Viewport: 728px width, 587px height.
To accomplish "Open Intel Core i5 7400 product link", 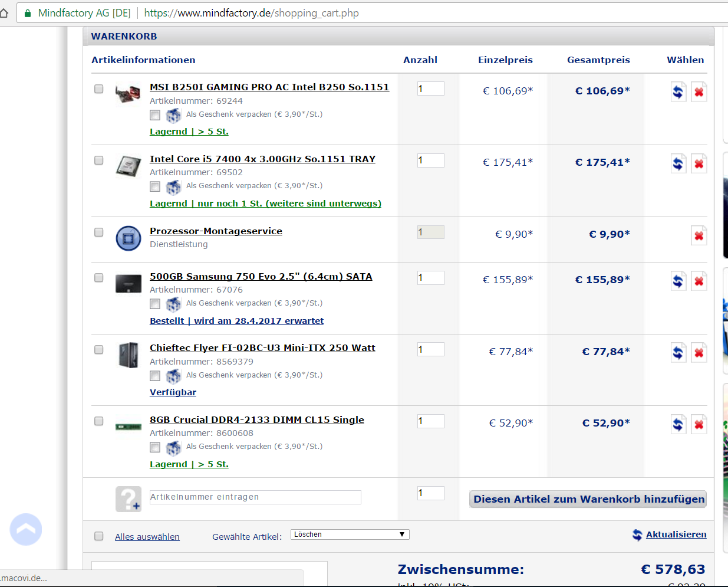I will coord(262,159).
